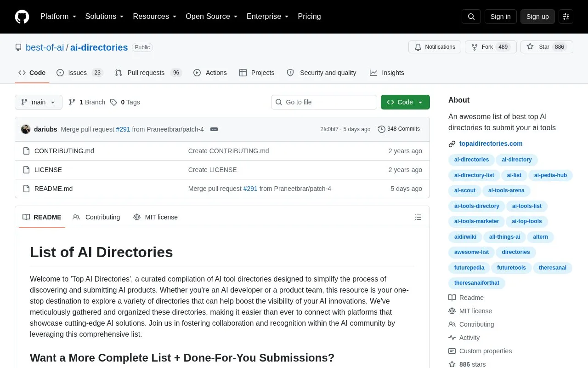Open pull request #291 in commit header
588x368 pixels.
pos(123,129)
